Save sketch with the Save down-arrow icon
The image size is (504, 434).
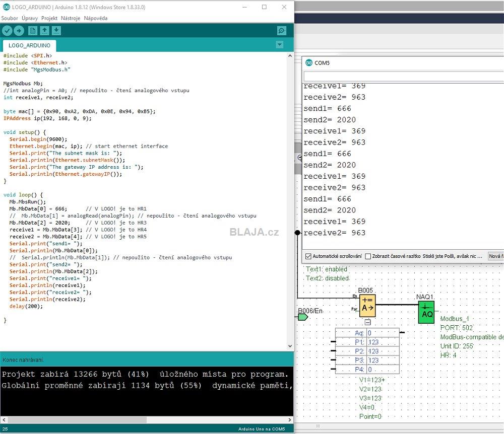click(x=56, y=31)
